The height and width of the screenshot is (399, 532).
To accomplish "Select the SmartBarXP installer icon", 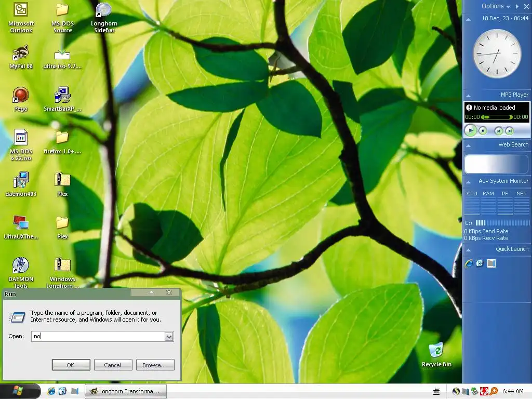I will pos(62,100).
